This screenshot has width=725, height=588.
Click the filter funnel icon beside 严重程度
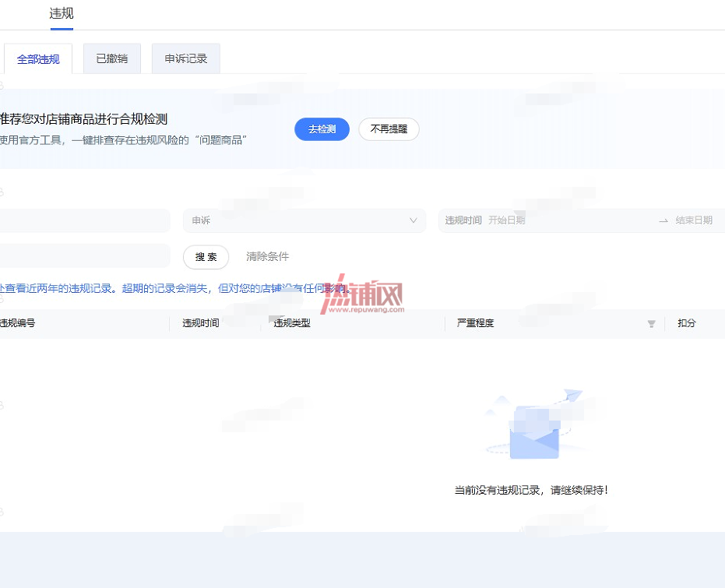click(x=651, y=323)
